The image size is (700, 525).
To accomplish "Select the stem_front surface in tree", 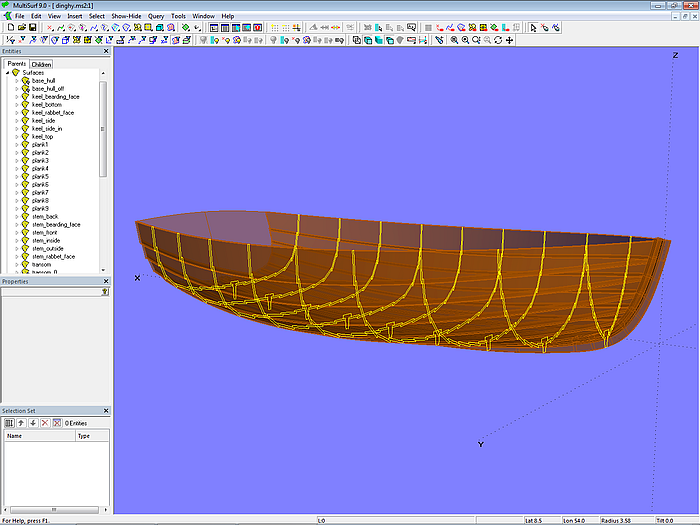I will pos(46,233).
